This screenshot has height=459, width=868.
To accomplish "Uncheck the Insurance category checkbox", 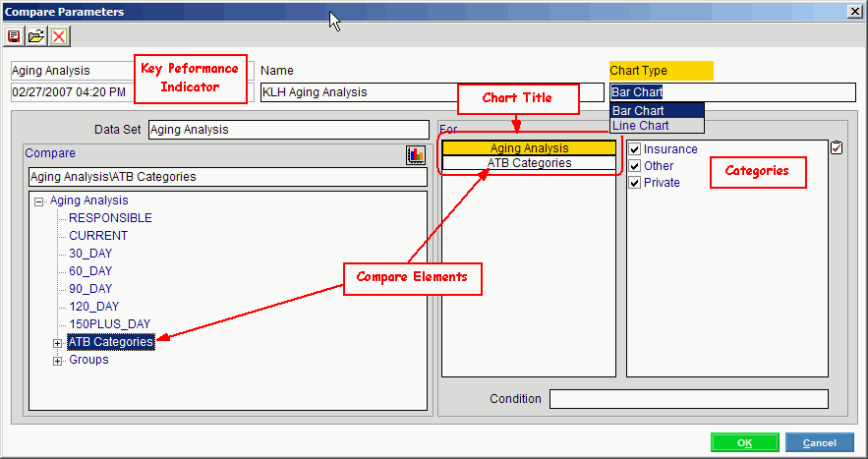I will (x=635, y=149).
